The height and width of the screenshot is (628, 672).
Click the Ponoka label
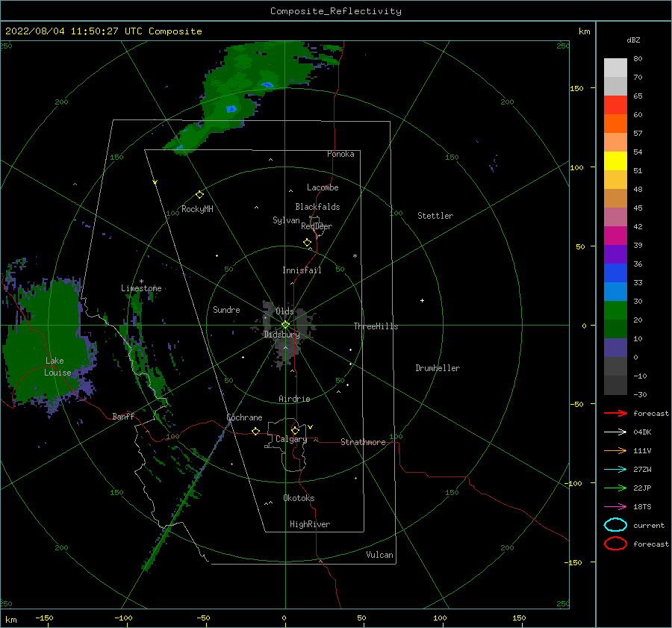click(x=340, y=154)
